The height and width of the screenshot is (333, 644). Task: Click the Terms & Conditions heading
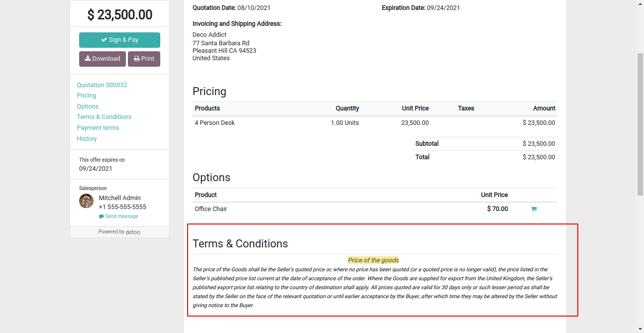(x=240, y=244)
